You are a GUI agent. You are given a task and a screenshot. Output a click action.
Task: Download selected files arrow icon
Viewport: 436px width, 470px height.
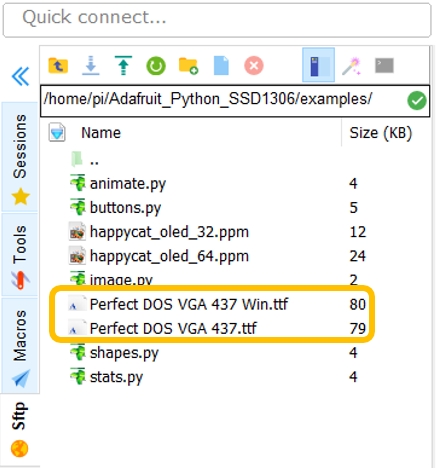click(91, 65)
